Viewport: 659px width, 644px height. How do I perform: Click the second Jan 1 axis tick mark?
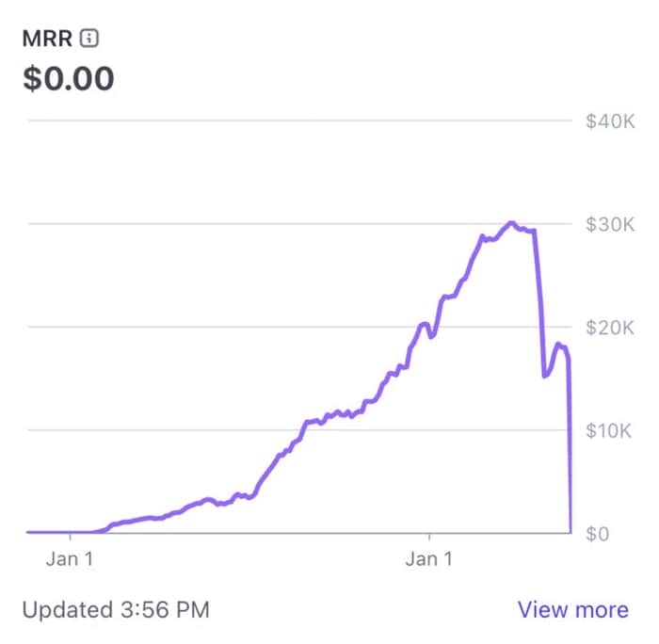429,536
